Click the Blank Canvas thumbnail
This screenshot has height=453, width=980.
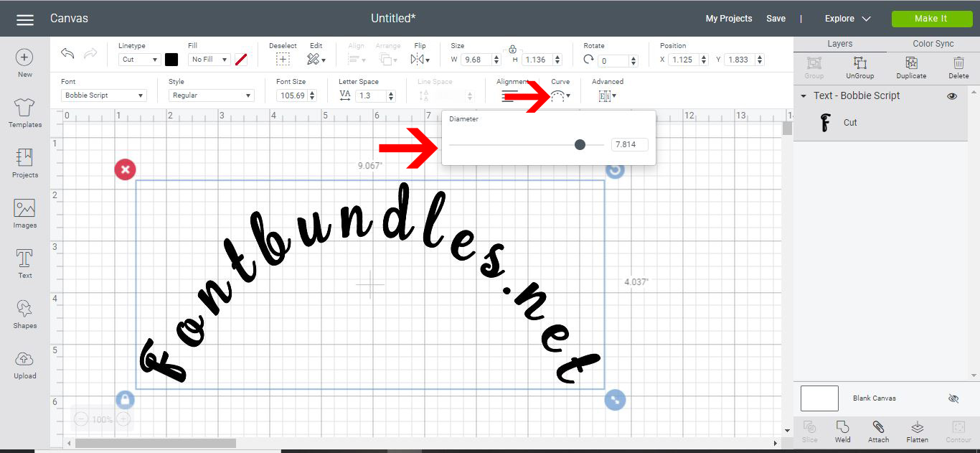[819, 398]
